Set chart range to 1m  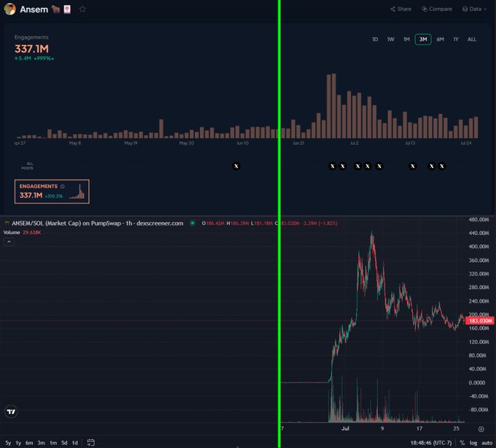(x=53, y=443)
